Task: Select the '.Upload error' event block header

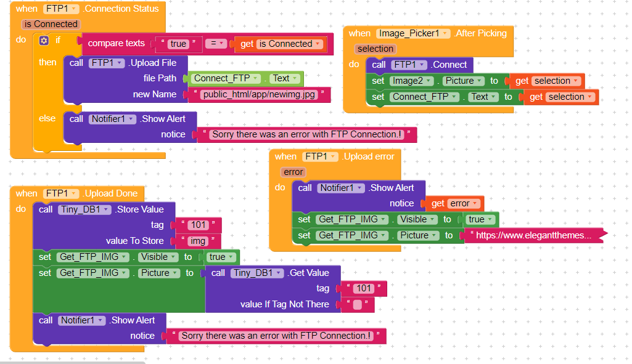Action: [368, 156]
